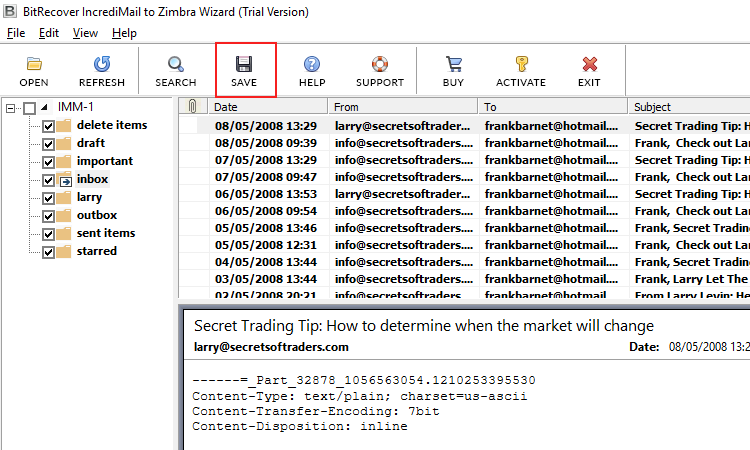750x450 pixels.
Task: Open the File menu
Action: click(x=16, y=33)
